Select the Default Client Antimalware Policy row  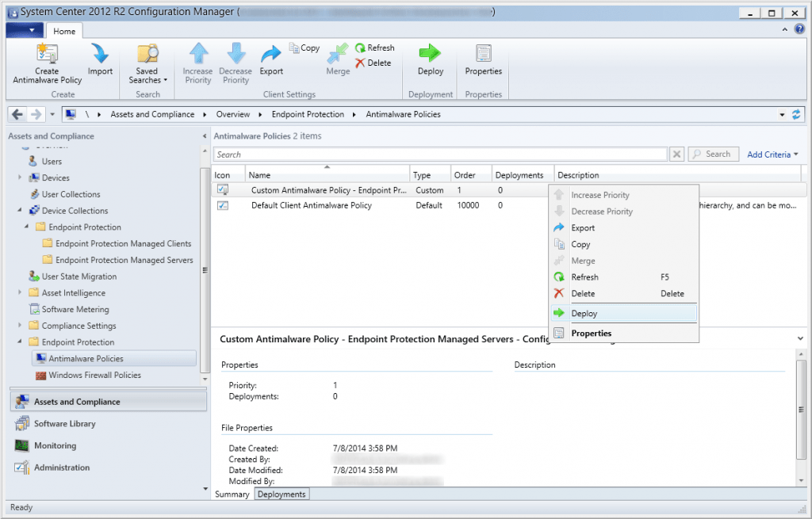click(380, 205)
